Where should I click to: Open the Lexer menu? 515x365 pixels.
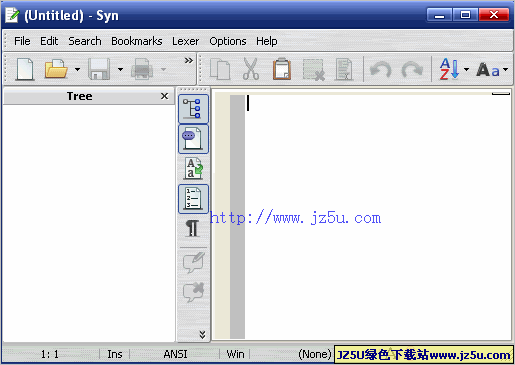[185, 41]
